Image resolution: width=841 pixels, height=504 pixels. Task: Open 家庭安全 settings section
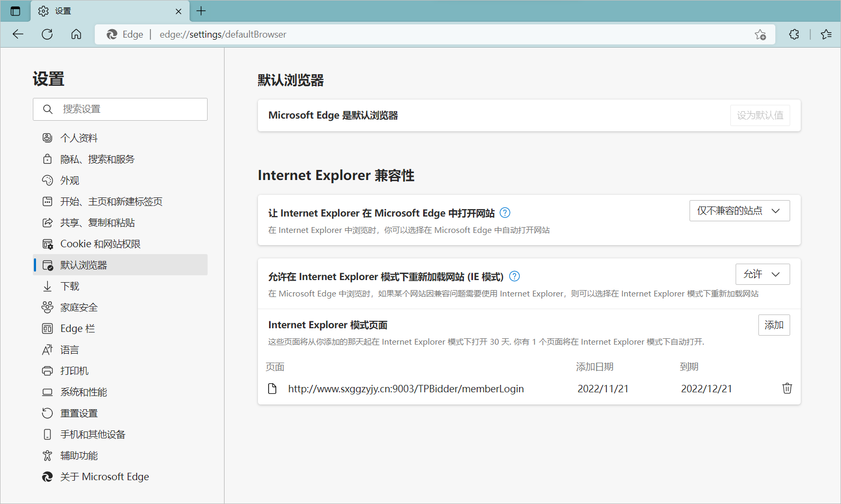(120, 307)
